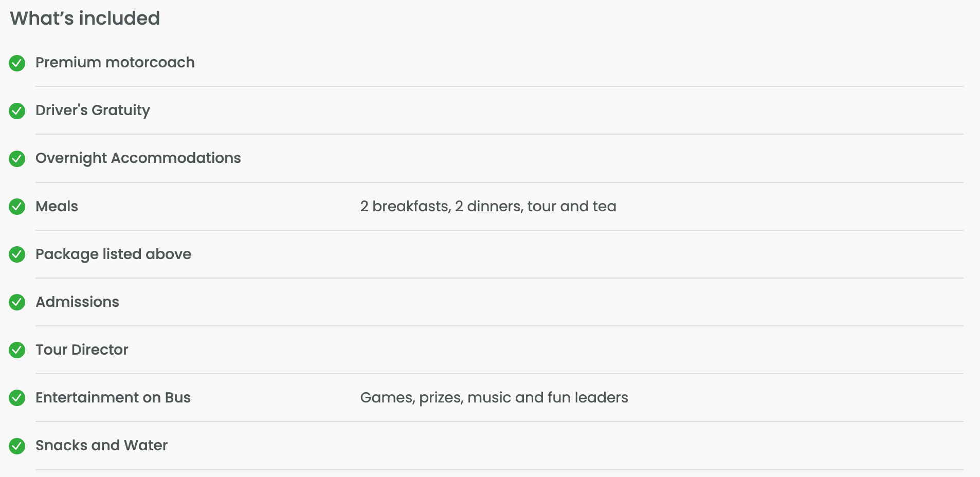This screenshot has height=477, width=980.
Task: Click the green checkmark icon beside Meals
Action: (17, 207)
